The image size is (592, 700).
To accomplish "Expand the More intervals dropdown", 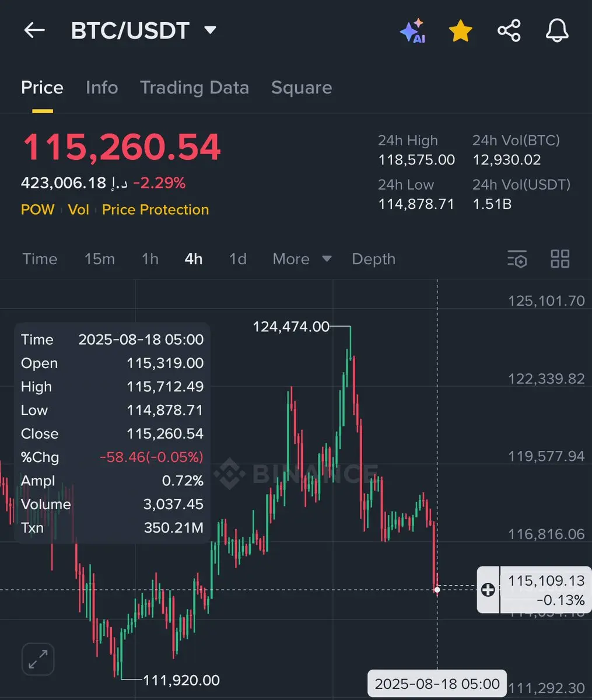I will click(302, 259).
